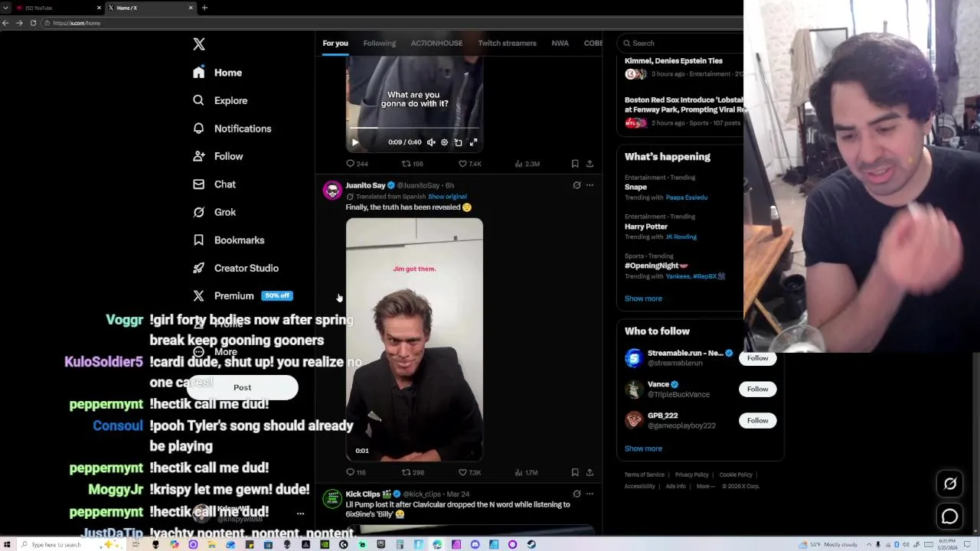This screenshot has width=980, height=551.
Task: Repost the top post with 198 reposts
Action: (x=413, y=164)
